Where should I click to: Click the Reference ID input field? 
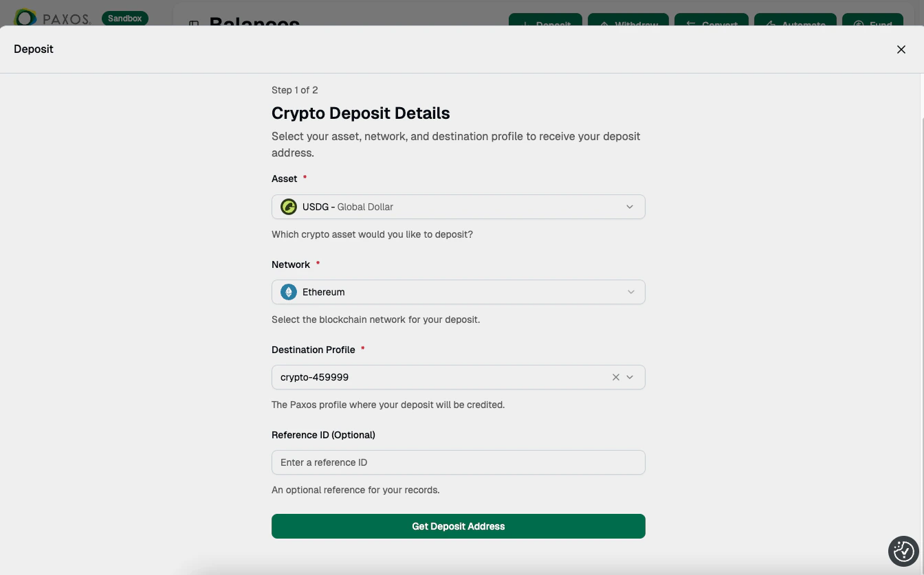458,462
